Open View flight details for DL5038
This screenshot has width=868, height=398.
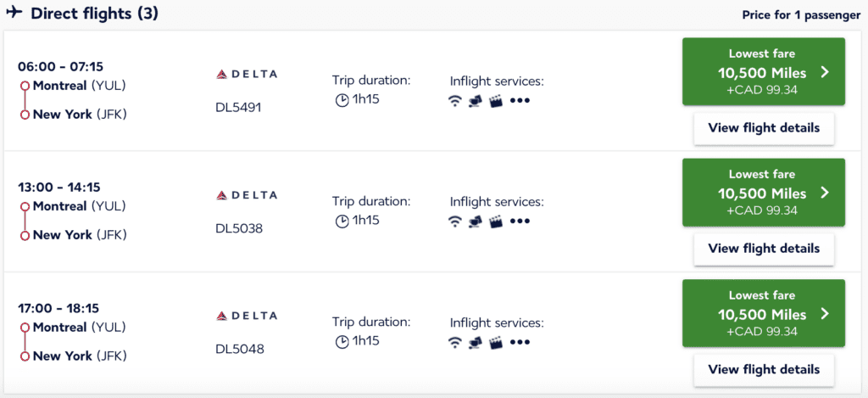[763, 249]
